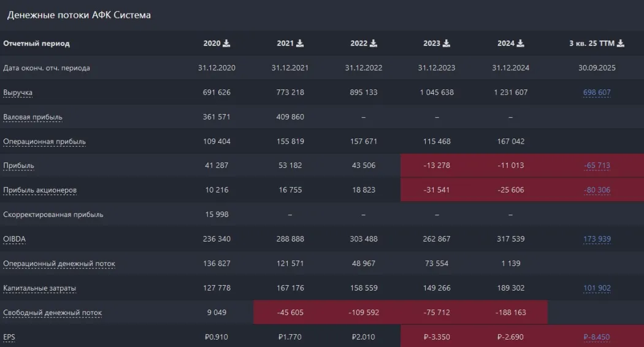Click the Свободный денежный поток label
Image resolution: width=644 pixels, height=347 pixels.
click(x=53, y=313)
